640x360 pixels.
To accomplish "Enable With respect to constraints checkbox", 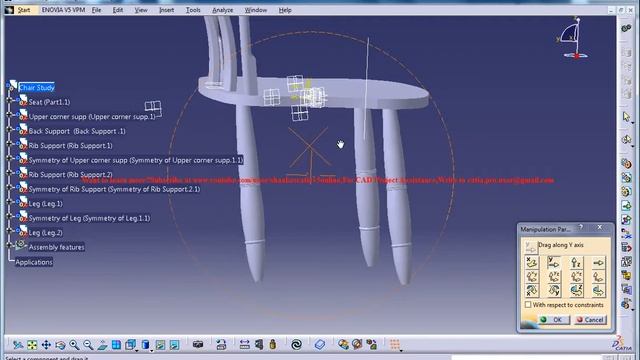I will [528, 305].
